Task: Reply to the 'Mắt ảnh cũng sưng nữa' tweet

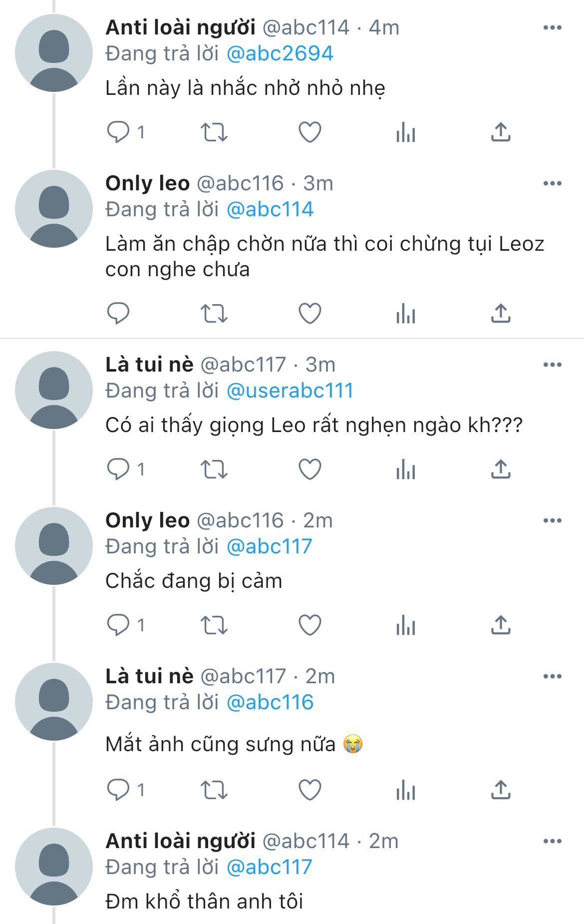Action: point(118,790)
